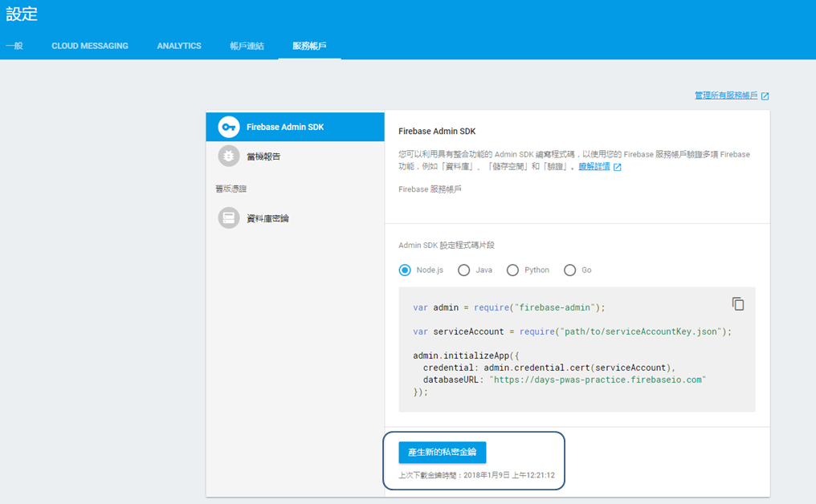Click the 設定 page title

[22, 14]
